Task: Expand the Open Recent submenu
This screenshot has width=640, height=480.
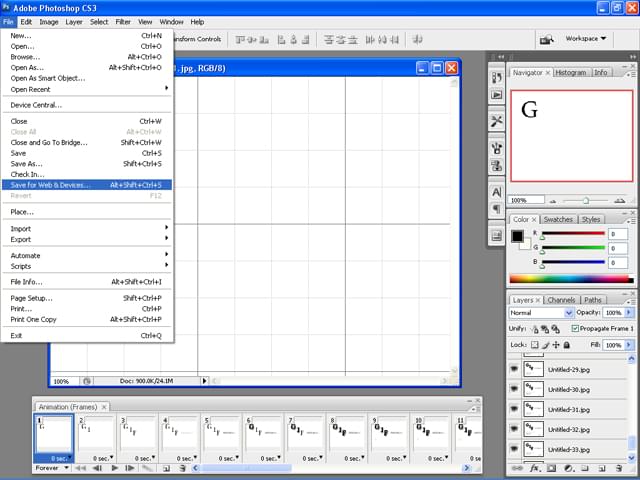Action: [87, 89]
